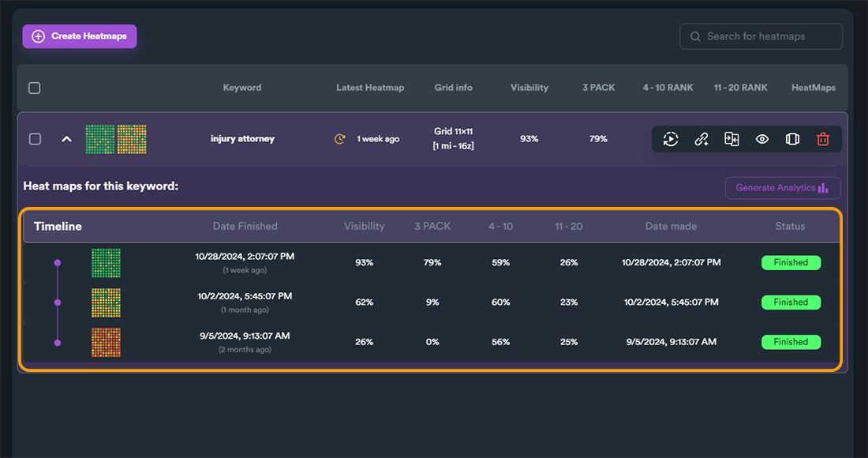Tick the select-all checkbox in header
The width and height of the screenshot is (868, 458).
[34, 88]
